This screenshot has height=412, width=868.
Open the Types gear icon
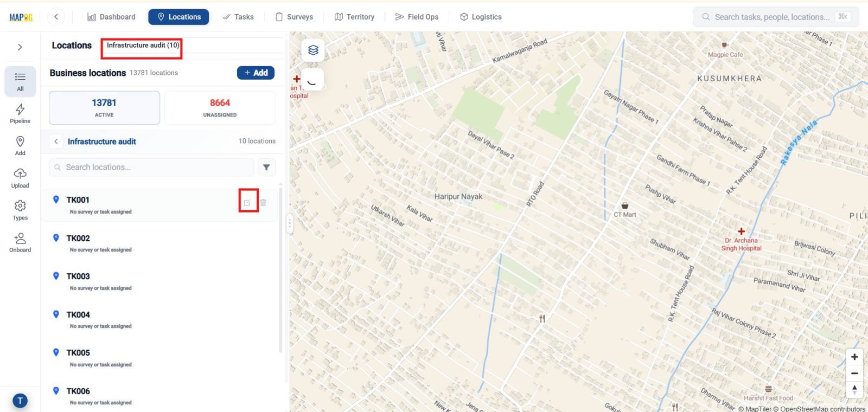click(20, 210)
